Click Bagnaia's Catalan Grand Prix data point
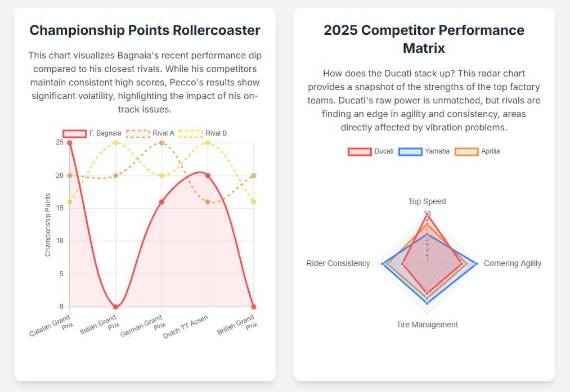 click(69, 143)
